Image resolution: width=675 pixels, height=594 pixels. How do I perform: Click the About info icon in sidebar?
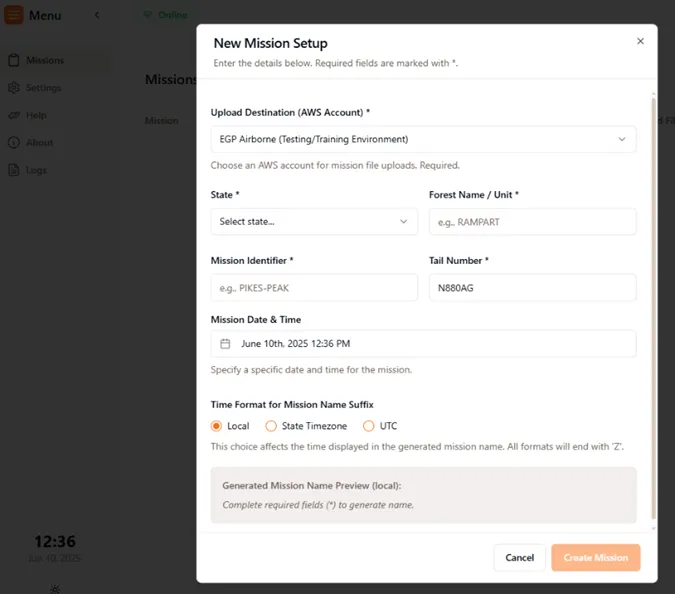14,143
